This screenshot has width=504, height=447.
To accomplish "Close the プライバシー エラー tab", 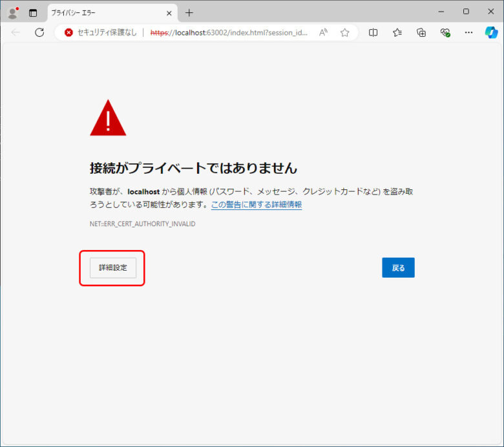I will 169,13.
